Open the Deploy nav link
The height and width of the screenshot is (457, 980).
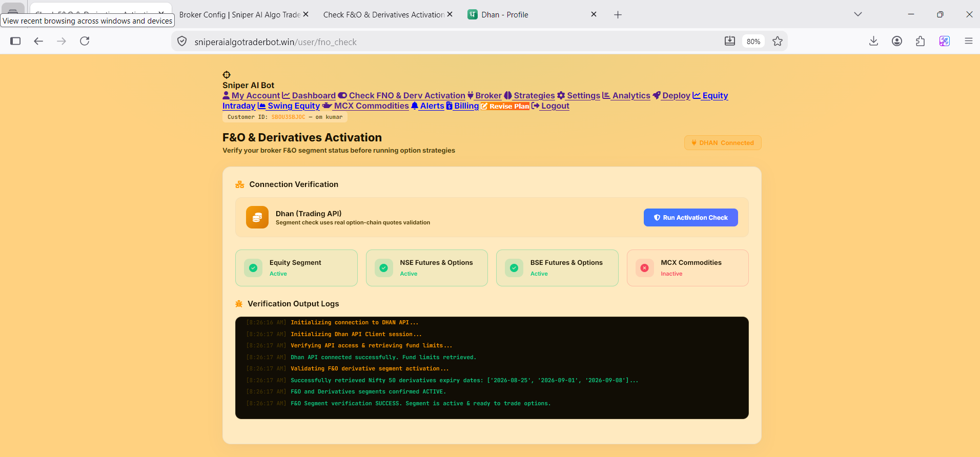[671, 95]
